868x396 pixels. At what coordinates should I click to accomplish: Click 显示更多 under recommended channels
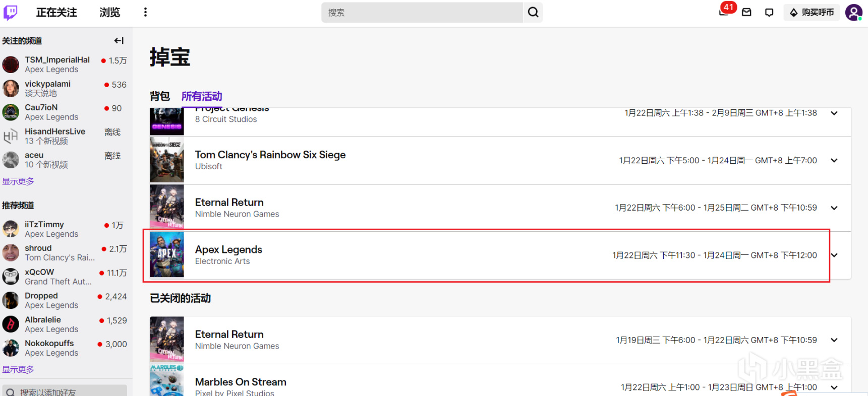coord(18,369)
